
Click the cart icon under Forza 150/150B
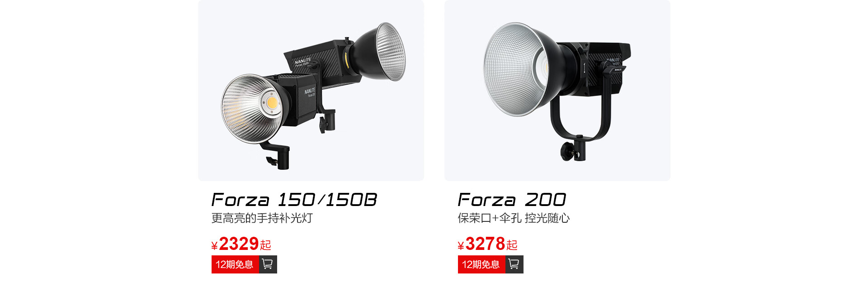tap(268, 264)
